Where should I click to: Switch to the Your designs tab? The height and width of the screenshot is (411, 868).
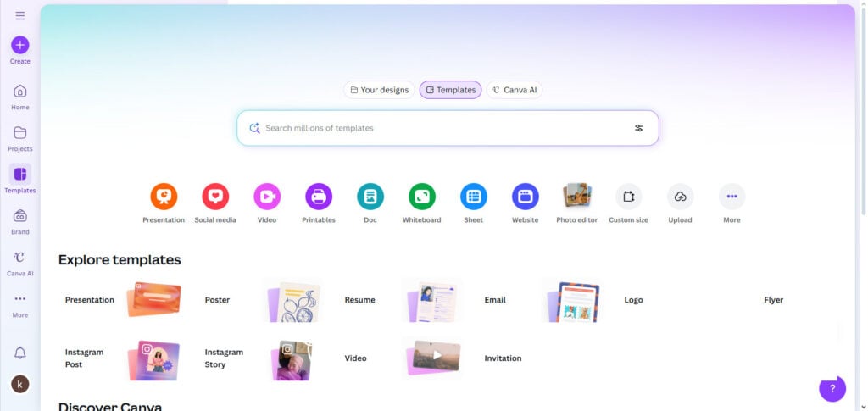379,90
